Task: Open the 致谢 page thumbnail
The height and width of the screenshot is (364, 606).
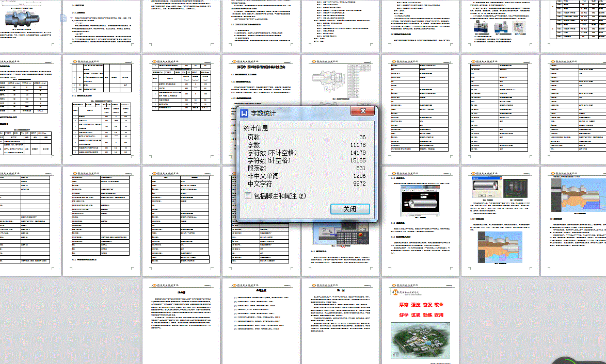Action: 341,321
